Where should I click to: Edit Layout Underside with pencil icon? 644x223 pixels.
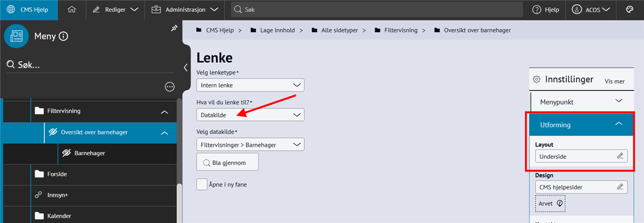tap(620, 156)
